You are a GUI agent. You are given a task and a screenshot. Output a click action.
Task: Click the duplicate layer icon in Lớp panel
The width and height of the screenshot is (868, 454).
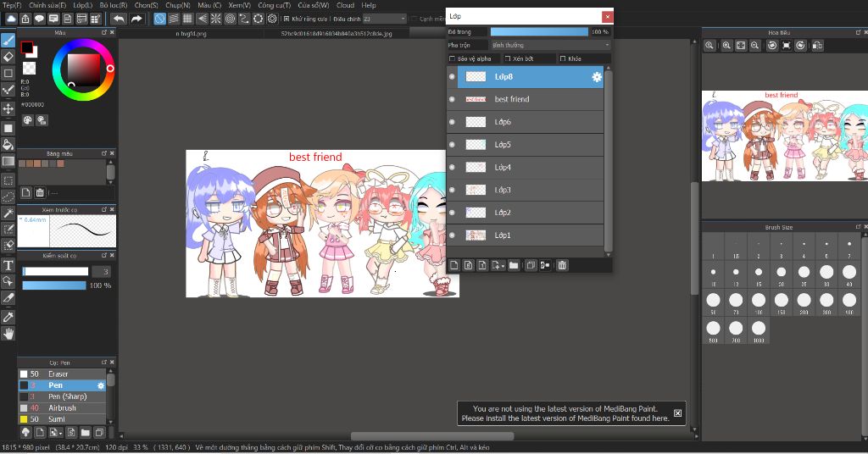coord(531,265)
